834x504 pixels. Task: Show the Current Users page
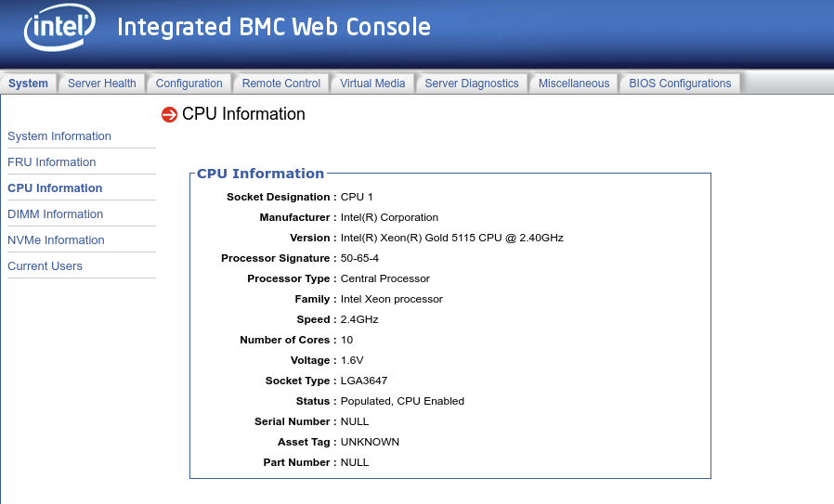(45, 266)
